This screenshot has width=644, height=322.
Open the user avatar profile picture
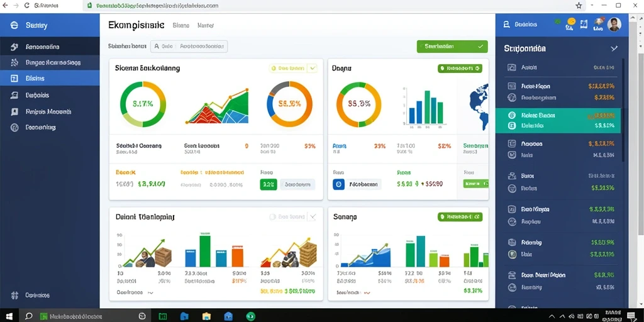click(614, 25)
